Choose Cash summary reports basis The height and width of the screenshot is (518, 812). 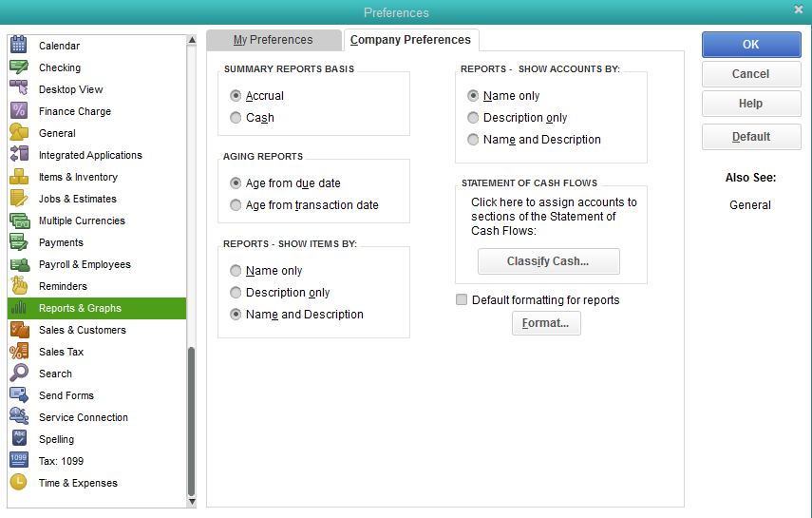(236, 118)
